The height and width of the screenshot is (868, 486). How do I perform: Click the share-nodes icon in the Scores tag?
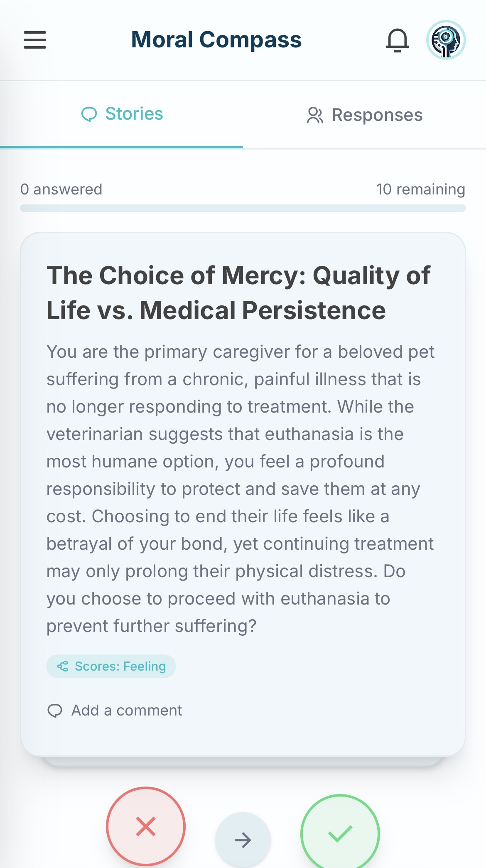point(63,666)
